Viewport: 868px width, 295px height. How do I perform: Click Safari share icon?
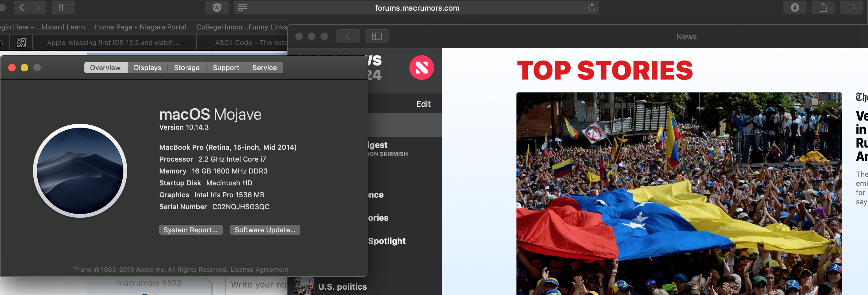823,8
